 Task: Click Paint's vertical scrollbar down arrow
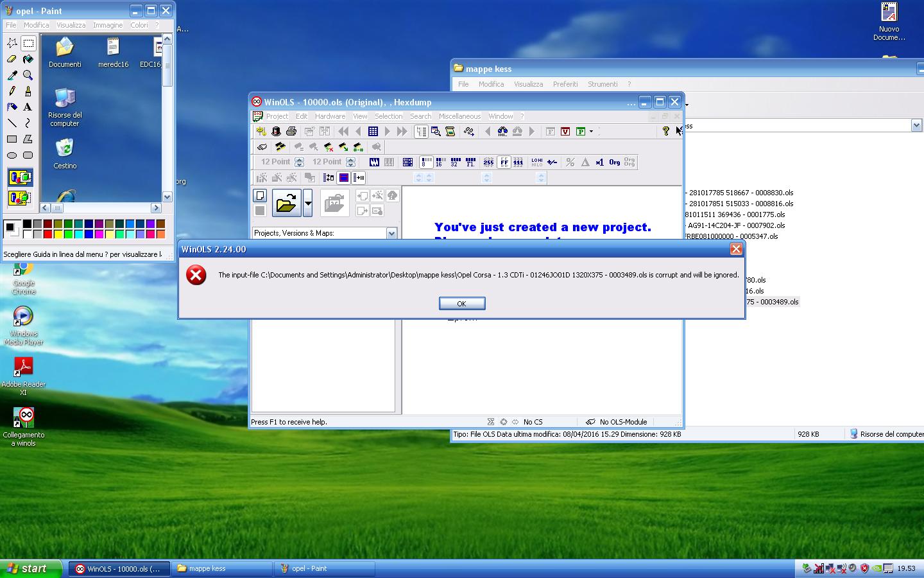(x=167, y=197)
